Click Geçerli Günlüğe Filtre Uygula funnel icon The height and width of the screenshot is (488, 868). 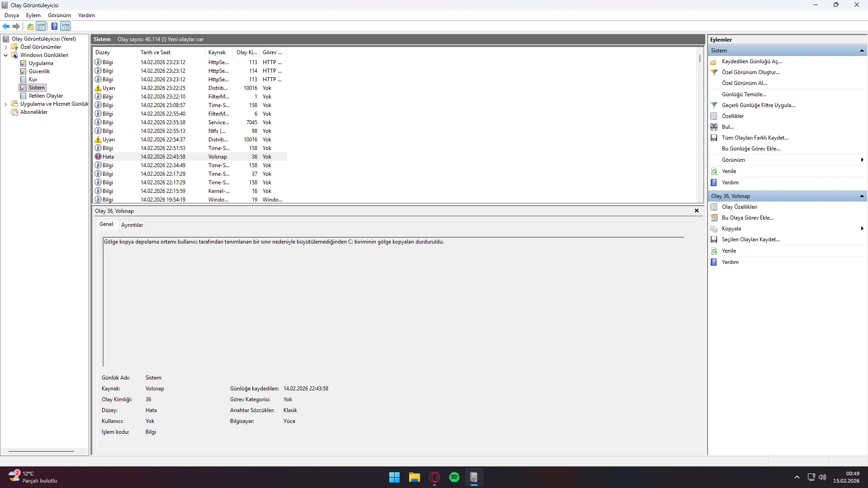714,105
